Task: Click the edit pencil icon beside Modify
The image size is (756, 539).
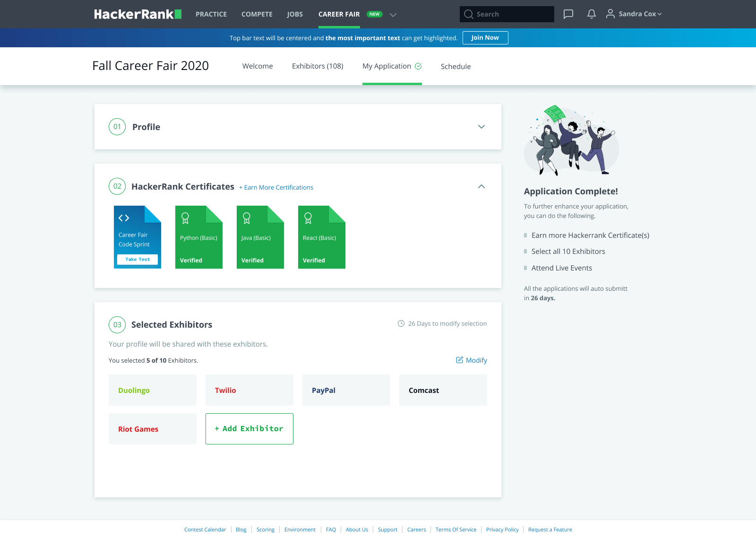Action: pyautogui.click(x=460, y=360)
